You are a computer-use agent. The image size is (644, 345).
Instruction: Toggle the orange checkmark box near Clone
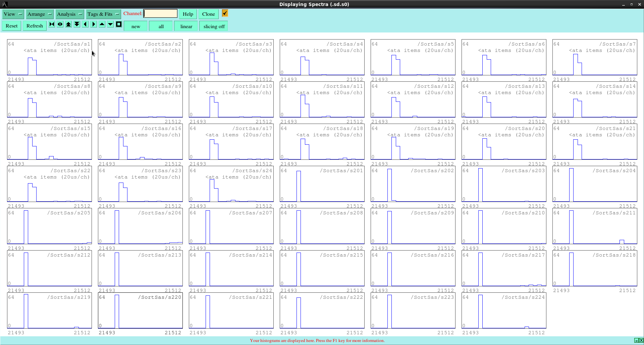225,13
